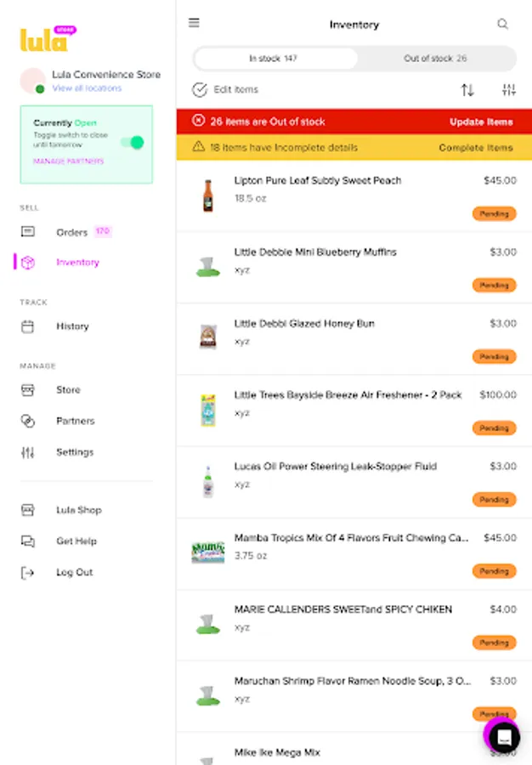Open the Lipton Pure Leaf product thumbnail
Screen dimensions: 532x765
pos(207,195)
